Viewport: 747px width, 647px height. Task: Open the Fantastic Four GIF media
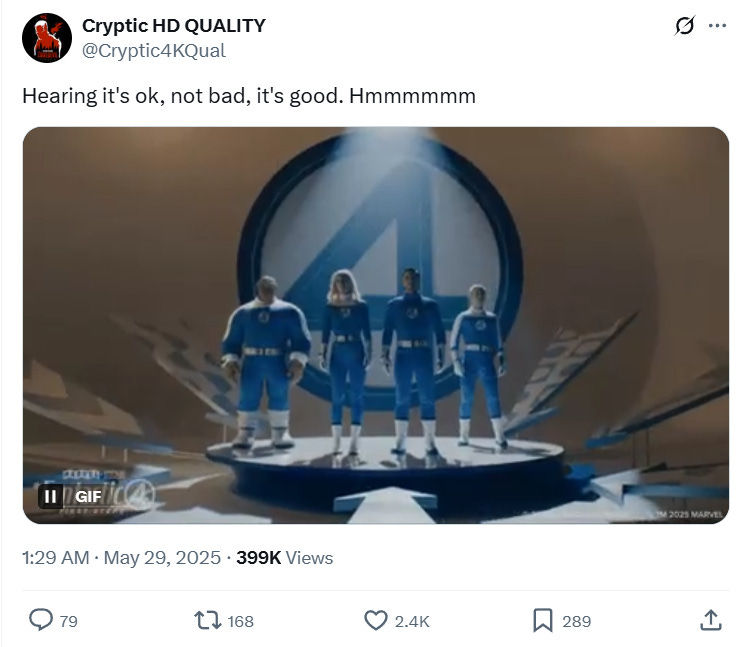[x=376, y=325]
